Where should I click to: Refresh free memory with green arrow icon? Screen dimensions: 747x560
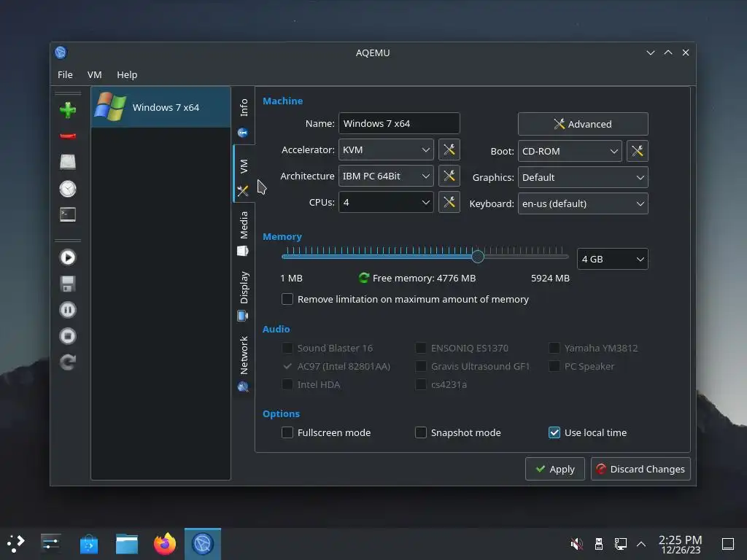click(363, 278)
